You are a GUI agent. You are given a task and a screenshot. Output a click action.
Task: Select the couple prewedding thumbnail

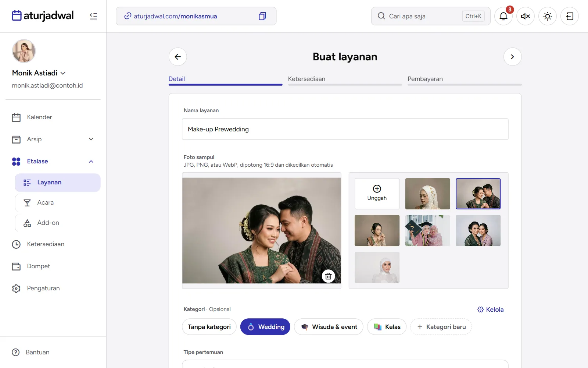[478, 194]
